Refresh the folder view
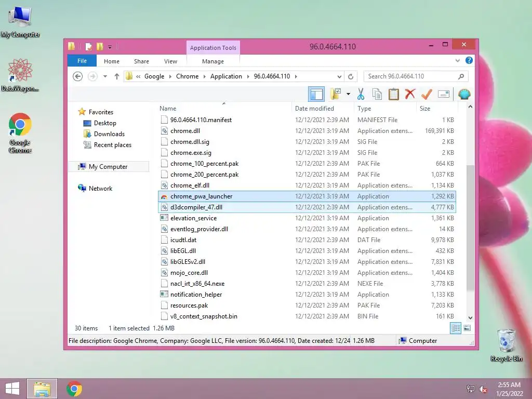Image resolution: width=532 pixels, height=399 pixels. point(351,76)
